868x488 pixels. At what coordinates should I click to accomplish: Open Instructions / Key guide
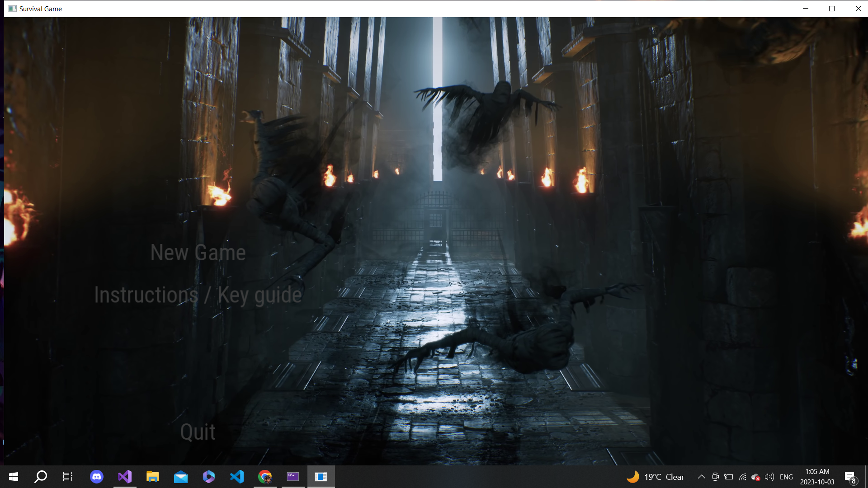(x=198, y=295)
